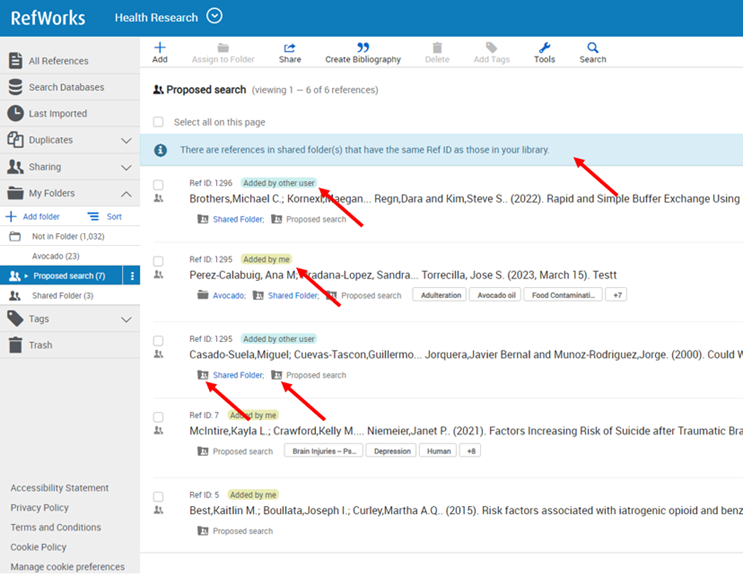Expand Proposed search folder triangle
The image size is (743, 577).
(x=26, y=276)
